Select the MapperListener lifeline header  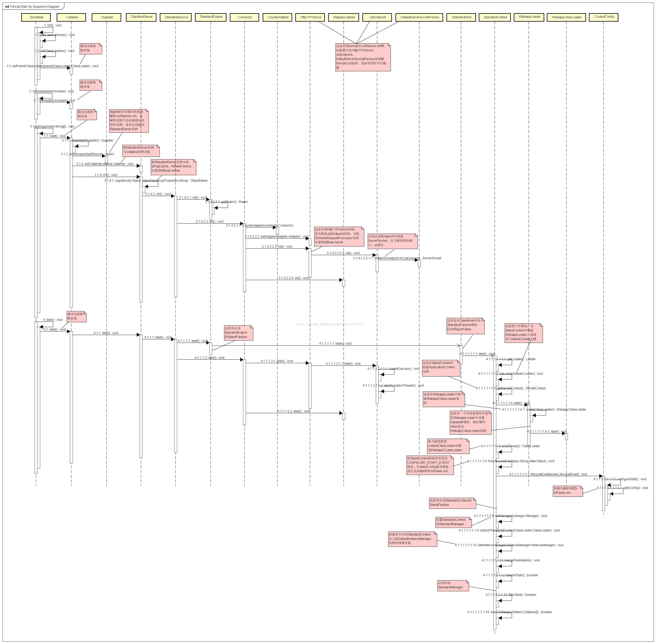pos(344,17)
